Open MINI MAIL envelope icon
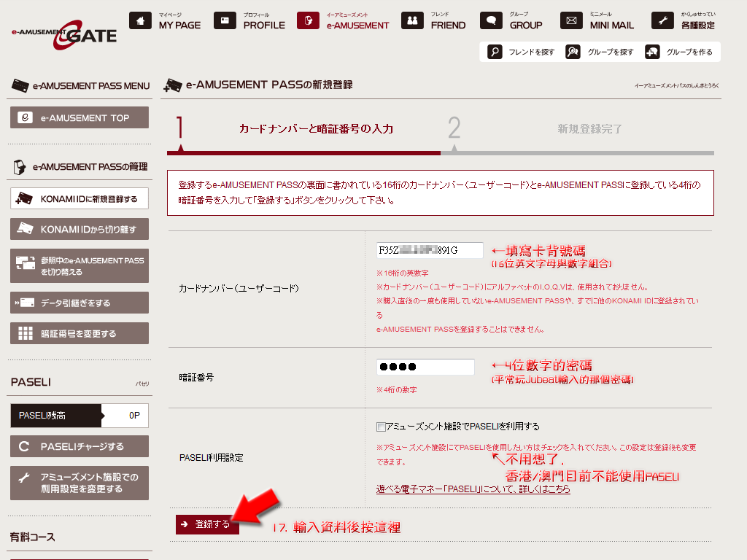 [x=571, y=20]
